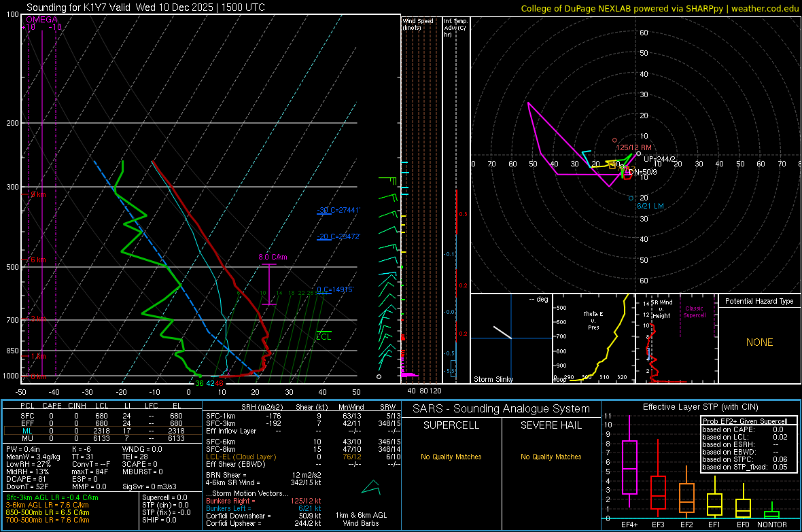This screenshot has height=532, width=802.
Task: Click the NONE hazard type text
Action: (x=759, y=342)
